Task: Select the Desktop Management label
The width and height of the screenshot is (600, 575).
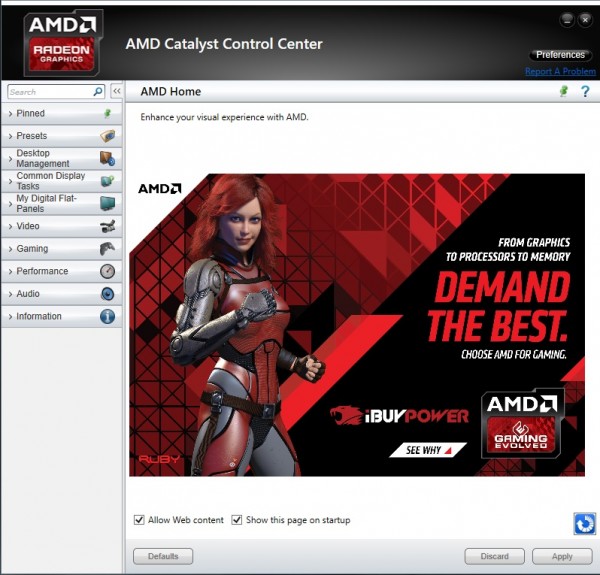Action: (x=42, y=158)
